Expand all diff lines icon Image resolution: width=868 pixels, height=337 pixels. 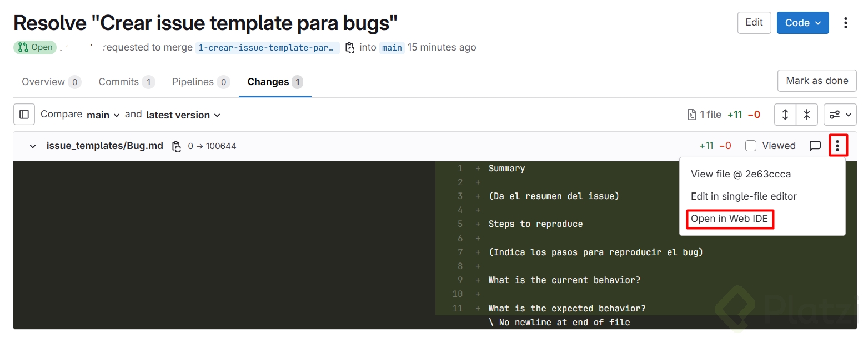[x=785, y=115]
